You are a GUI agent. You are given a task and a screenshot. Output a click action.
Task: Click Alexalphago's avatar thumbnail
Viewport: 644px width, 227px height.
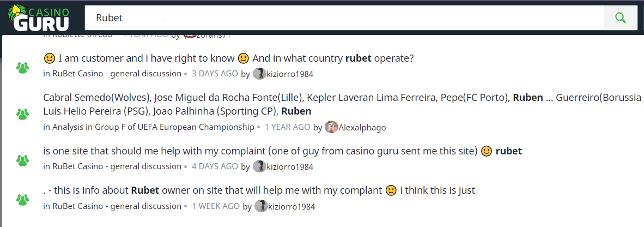pos(331,127)
